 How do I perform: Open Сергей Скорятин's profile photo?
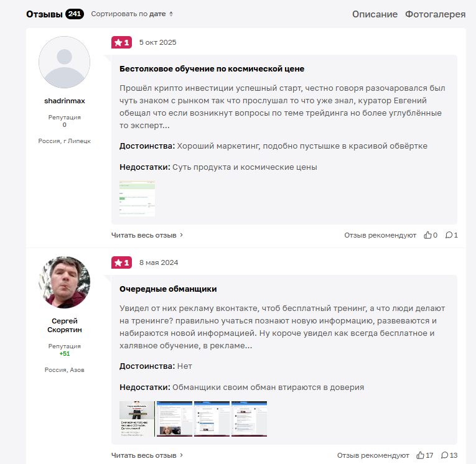tap(64, 282)
